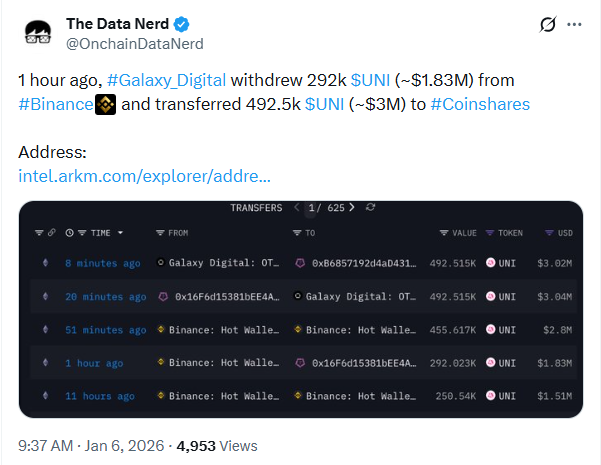Open the TOKEN column filter
This screenshot has width=601, height=465.
pyautogui.click(x=490, y=233)
